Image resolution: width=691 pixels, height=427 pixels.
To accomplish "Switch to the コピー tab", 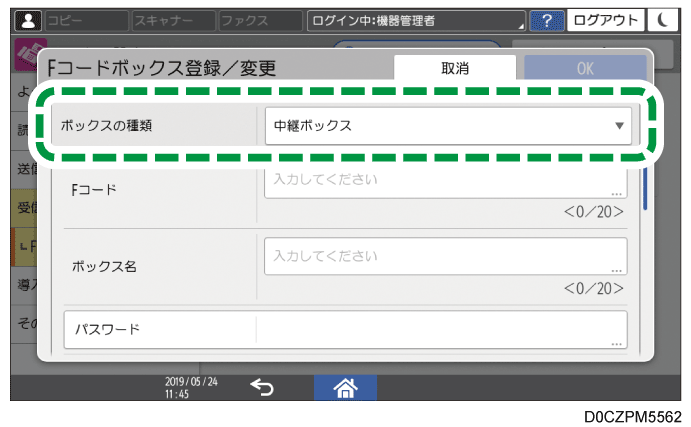I will pyautogui.click(x=87, y=21).
